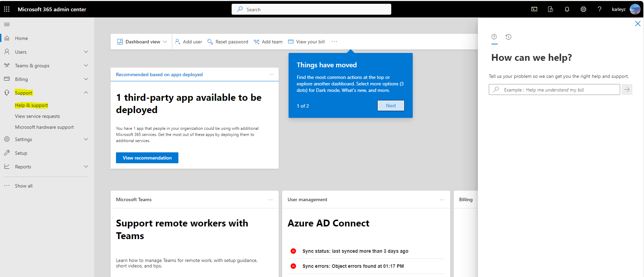Expand the Settings chevron

tap(86, 139)
